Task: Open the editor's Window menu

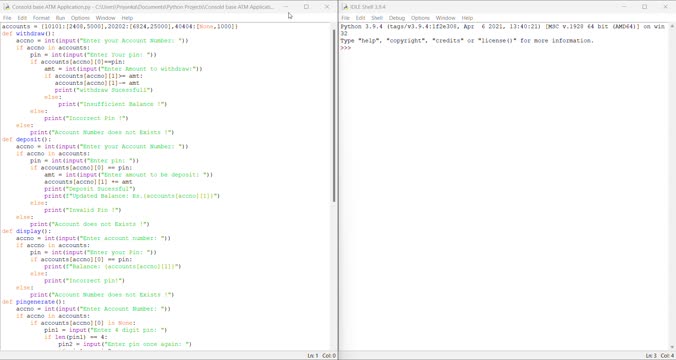Action: coord(106,18)
